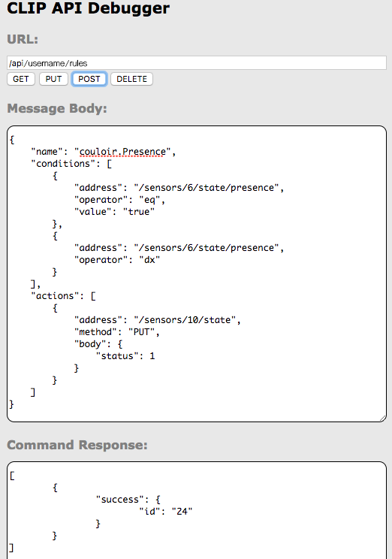Place cursor on the "conditions" key
This screenshot has width=392, height=559.
tap(63, 164)
